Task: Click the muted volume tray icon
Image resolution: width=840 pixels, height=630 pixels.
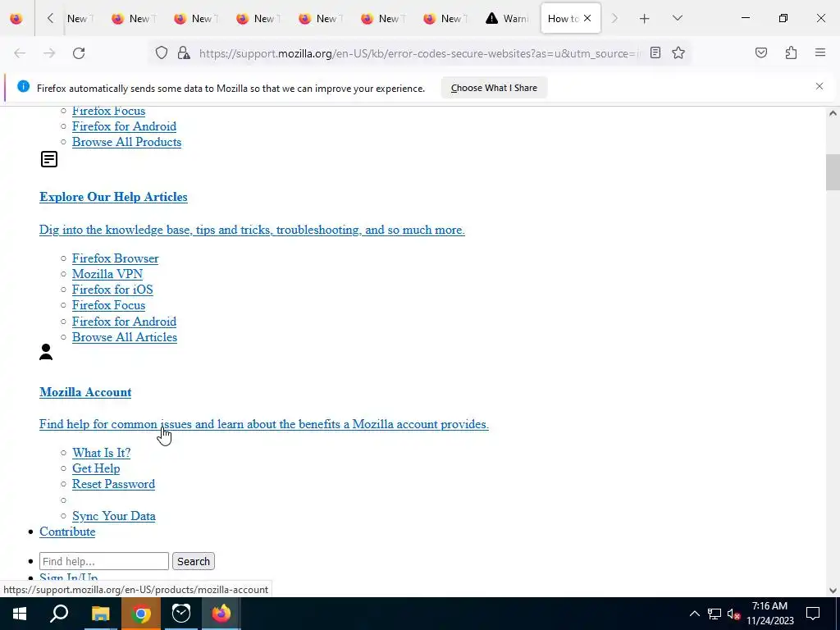Action: [734, 614]
